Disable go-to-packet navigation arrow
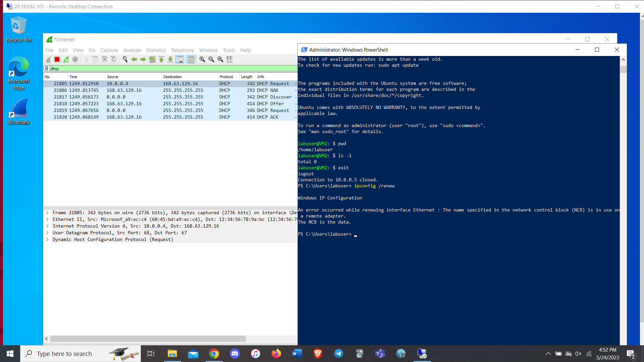644x362 pixels. (x=152, y=59)
